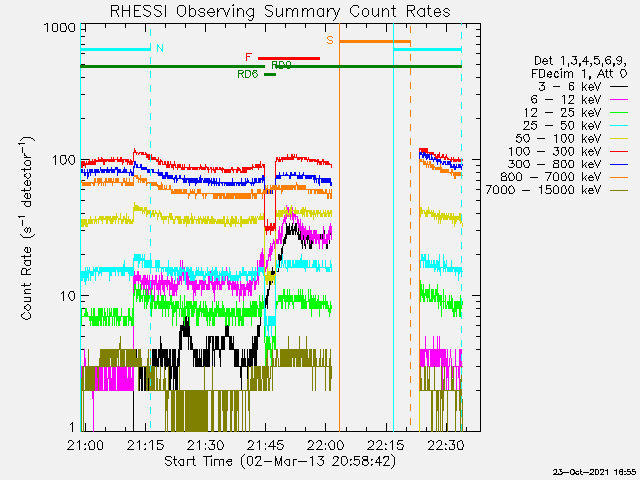Click the cyan 25 - 50 keV legend line
This screenshot has width=640, height=480.
tap(619, 126)
